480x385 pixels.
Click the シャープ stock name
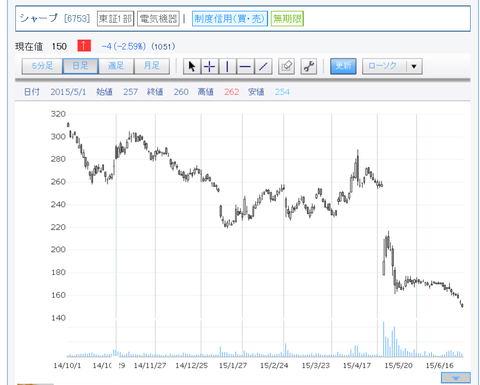[x=39, y=18]
